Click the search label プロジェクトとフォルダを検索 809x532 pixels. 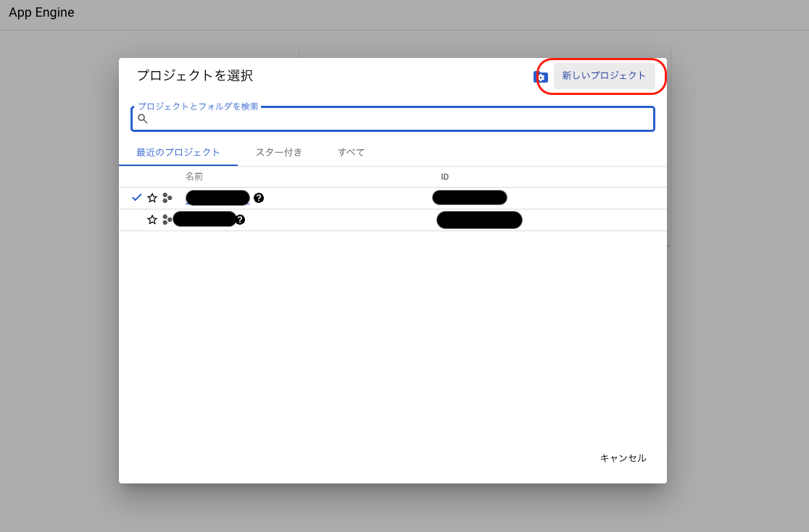tap(196, 106)
